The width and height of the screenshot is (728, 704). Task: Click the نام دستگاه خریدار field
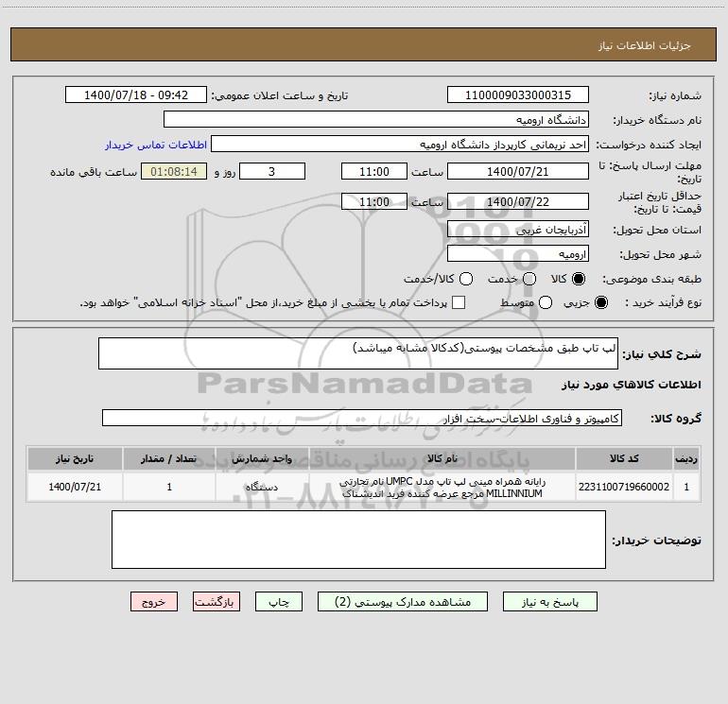[x=376, y=120]
